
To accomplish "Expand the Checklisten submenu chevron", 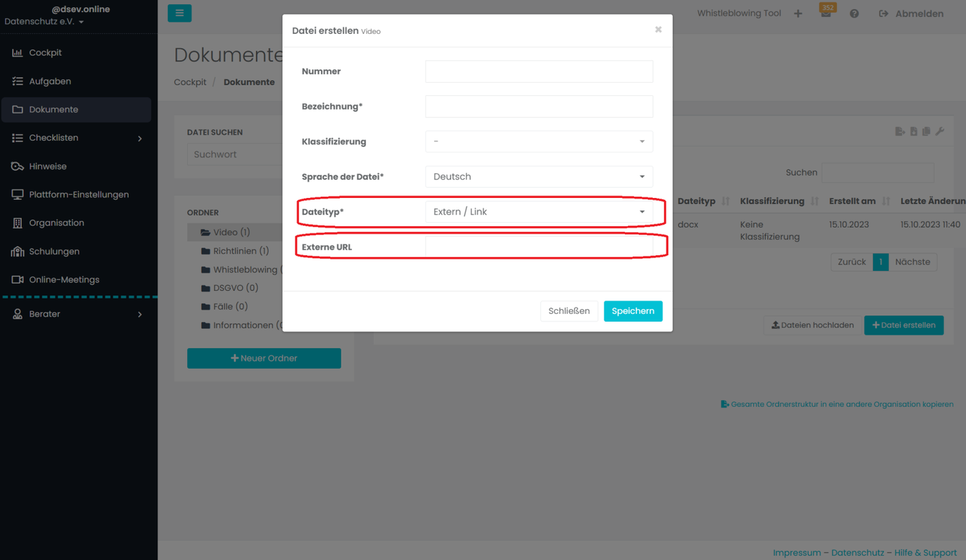I will coord(140,139).
